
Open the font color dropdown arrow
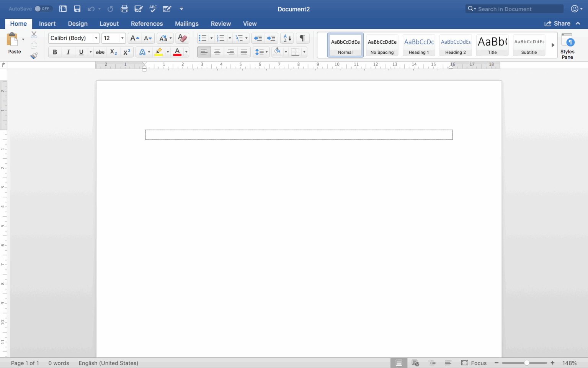pos(186,52)
